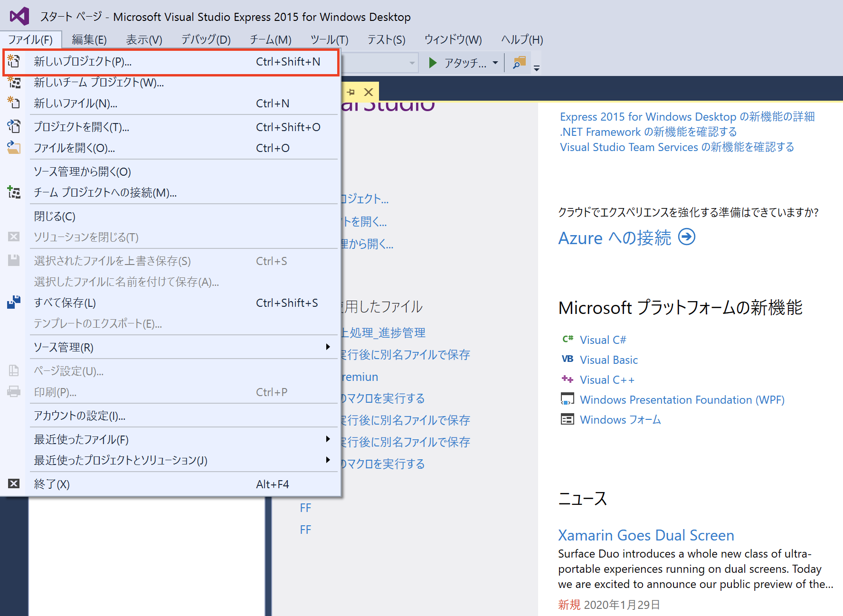
Task: Open the Xamarin Goes Dual Screen article
Action: pos(646,535)
